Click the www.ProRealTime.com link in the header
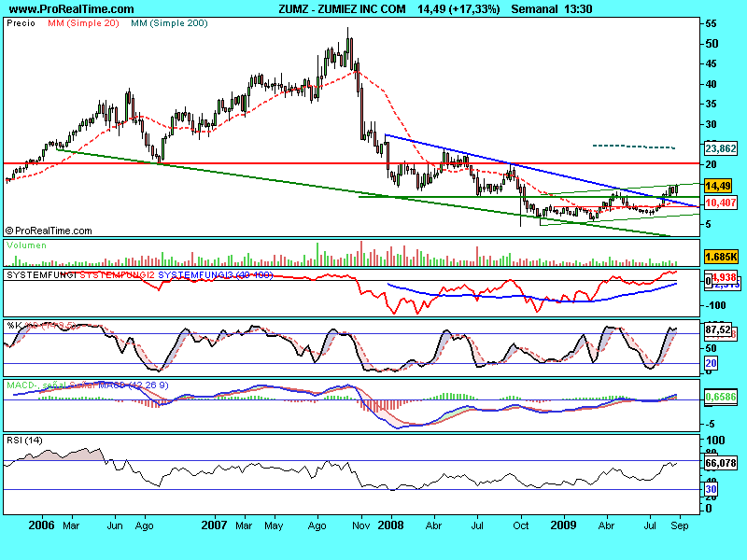The image size is (747, 560). 72,9
